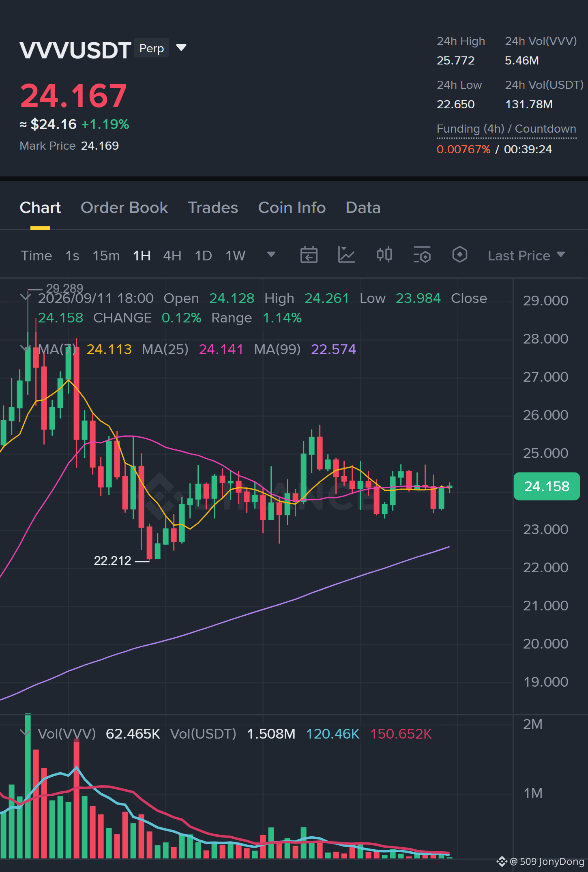This screenshot has height=872, width=588.
Task: Select the 15m time interval
Action: click(x=106, y=256)
